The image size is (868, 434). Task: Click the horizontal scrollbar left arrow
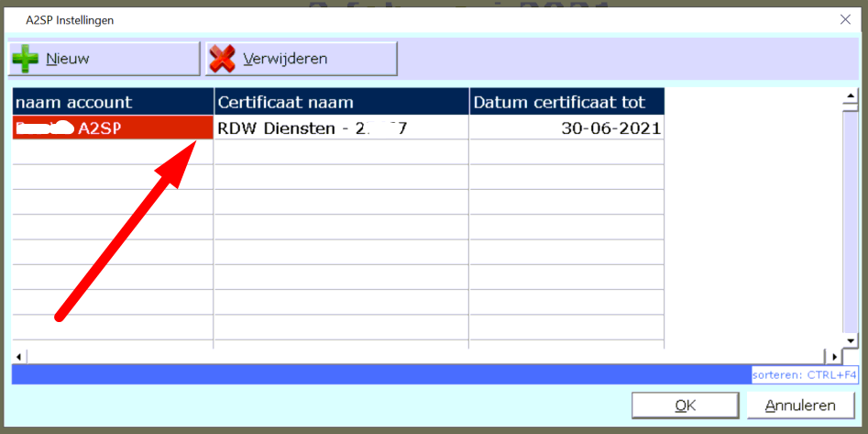(19, 355)
